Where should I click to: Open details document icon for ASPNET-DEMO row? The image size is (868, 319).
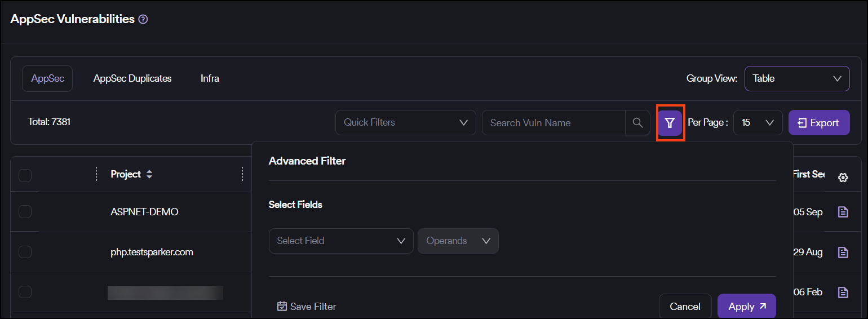843,212
